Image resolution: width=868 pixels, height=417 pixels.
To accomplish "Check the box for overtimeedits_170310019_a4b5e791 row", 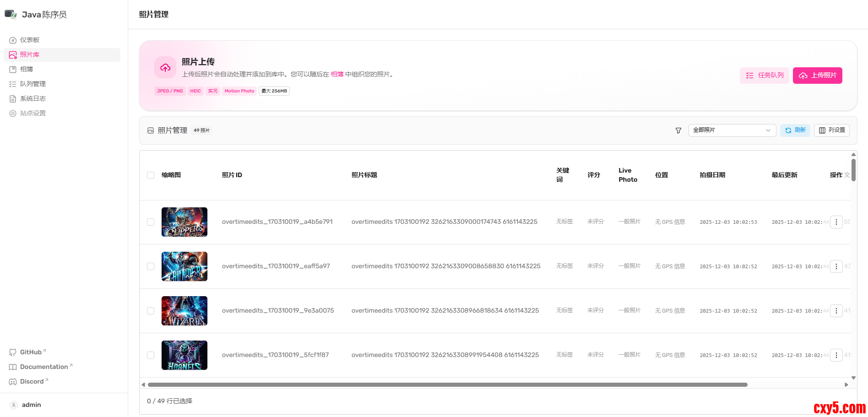I will (151, 222).
